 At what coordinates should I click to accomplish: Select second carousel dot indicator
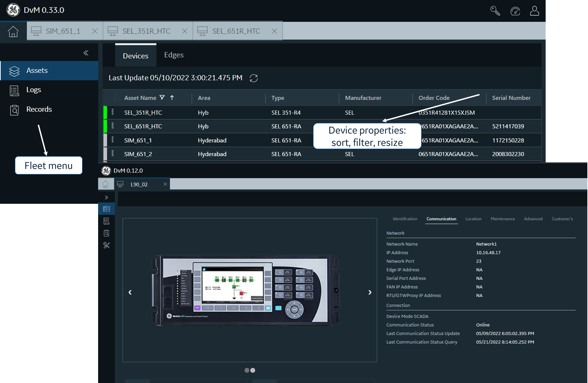[x=253, y=370]
